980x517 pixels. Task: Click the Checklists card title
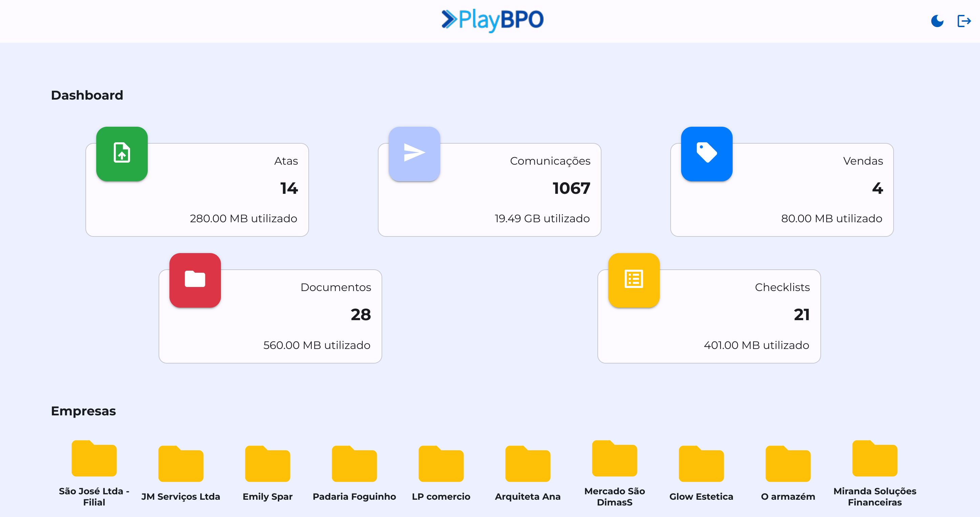(782, 287)
